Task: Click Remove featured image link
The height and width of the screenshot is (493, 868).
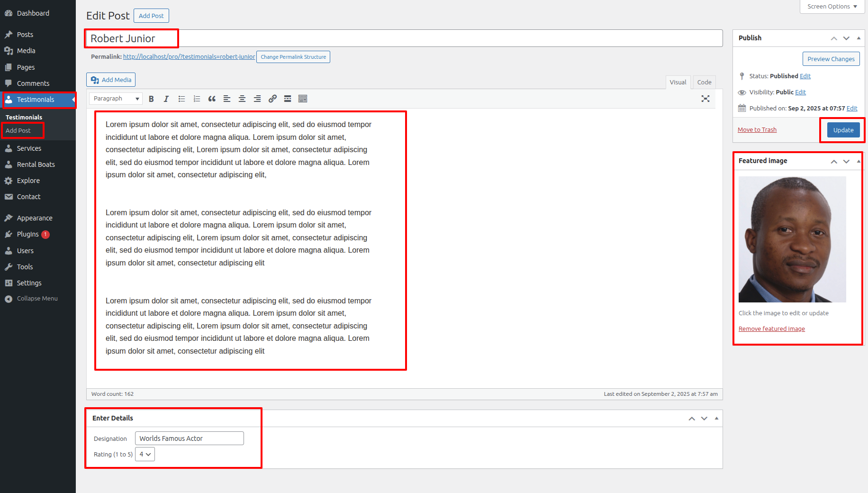Action: tap(771, 329)
